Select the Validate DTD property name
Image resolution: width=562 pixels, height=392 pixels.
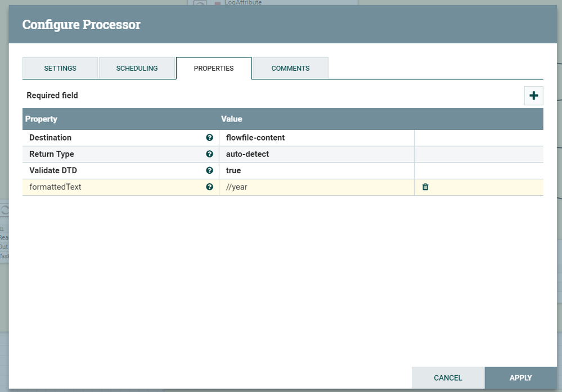click(x=53, y=170)
